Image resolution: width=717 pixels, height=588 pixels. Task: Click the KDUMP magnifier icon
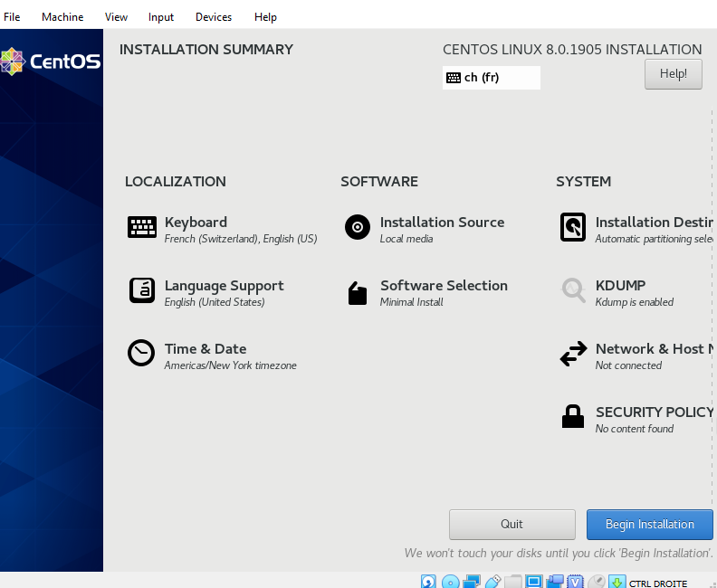tap(573, 290)
